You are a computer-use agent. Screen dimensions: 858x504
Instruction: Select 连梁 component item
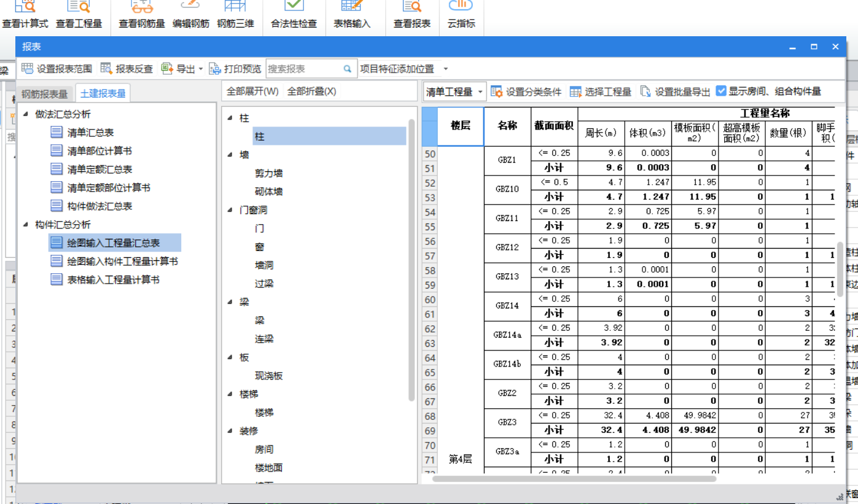tap(264, 339)
